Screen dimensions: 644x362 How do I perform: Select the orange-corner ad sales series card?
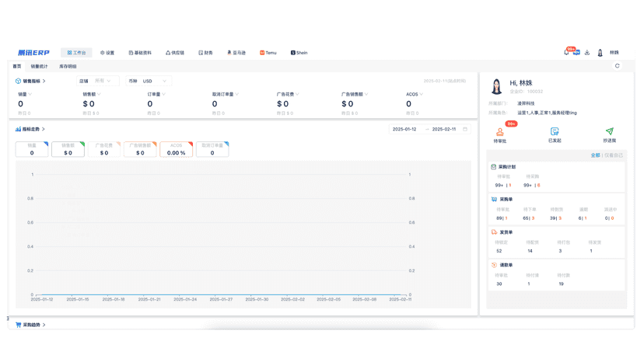(x=140, y=149)
